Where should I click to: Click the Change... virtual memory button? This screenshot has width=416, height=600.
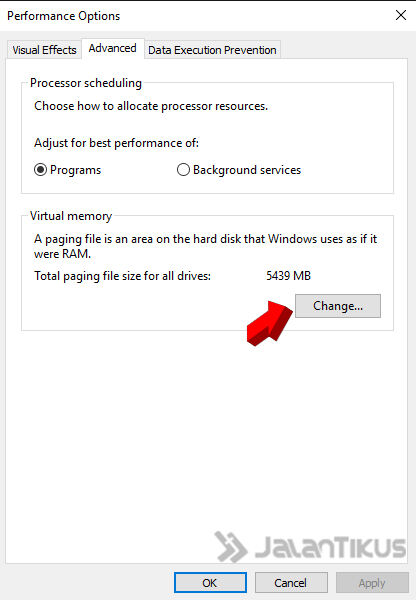point(338,306)
